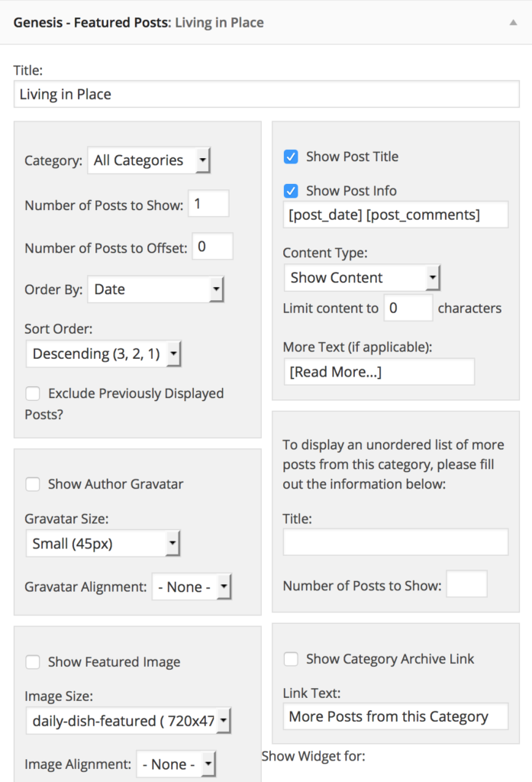Enable Show Category Archive Link
532x782 pixels.
(x=291, y=659)
